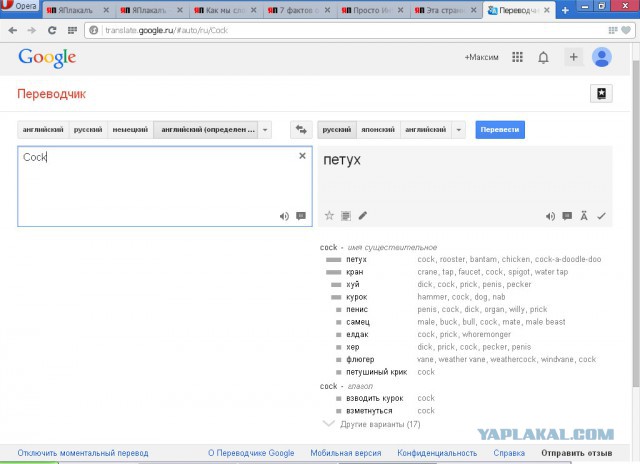The height and width of the screenshot is (464, 640).
Task: Show transliteration Ä icon
Action: pyautogui.click(x=584, y=216)
